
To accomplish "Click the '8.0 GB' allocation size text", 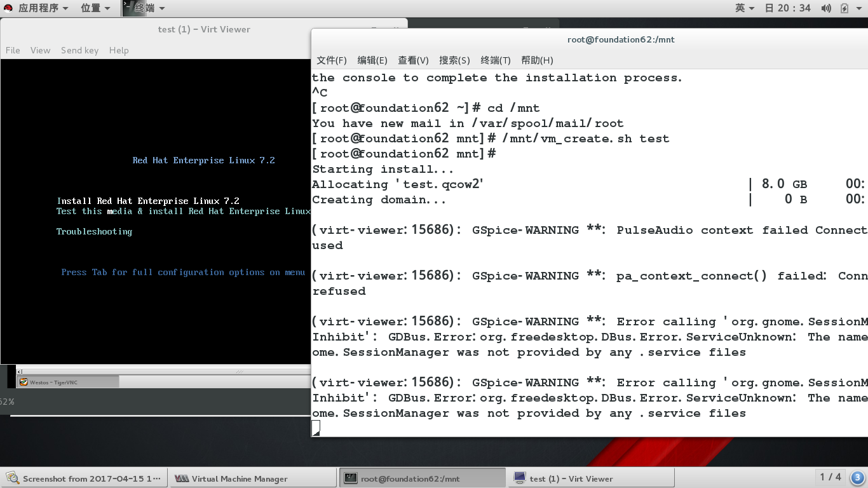I will [784, 184].
